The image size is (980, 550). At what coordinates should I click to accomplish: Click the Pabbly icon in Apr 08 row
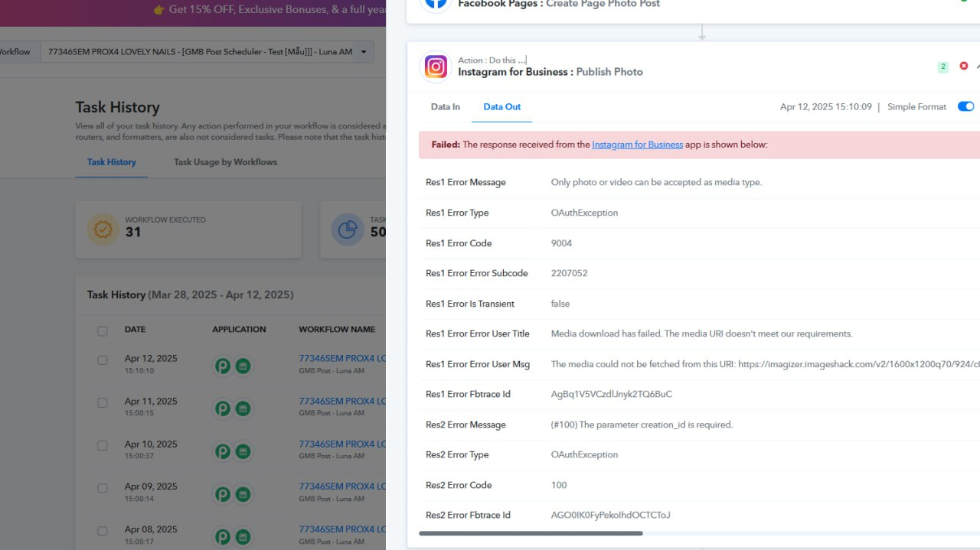(x=222, y=537)
